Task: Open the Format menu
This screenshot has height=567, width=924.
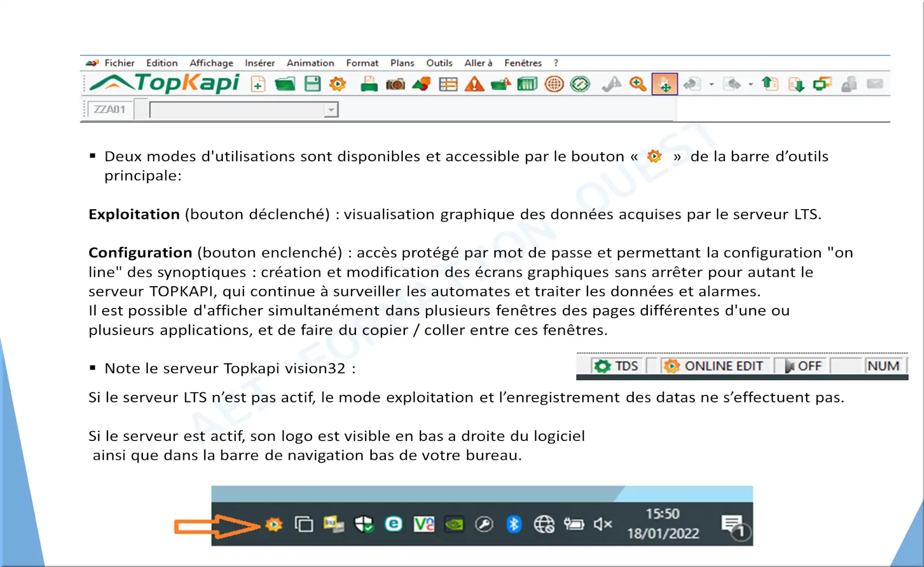Action: [362, 63]
